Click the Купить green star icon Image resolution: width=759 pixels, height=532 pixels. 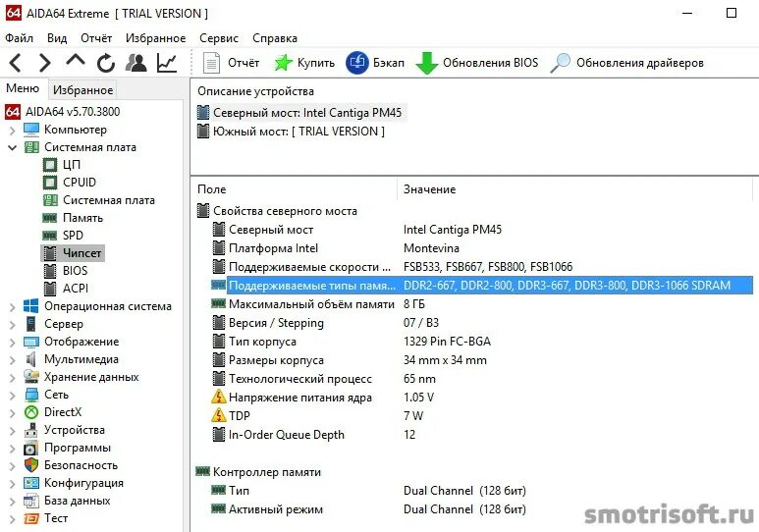coord(283,63)
